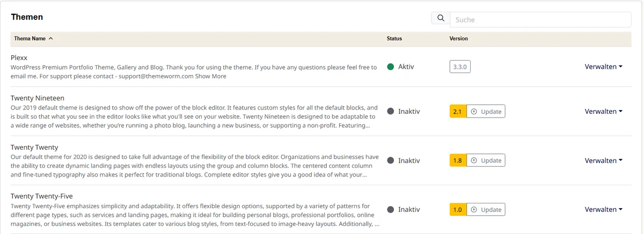Update the Twenty Twenty-Five theme
Screen dimensions: 644x234
pyautogui.click(x=486, y=209)
